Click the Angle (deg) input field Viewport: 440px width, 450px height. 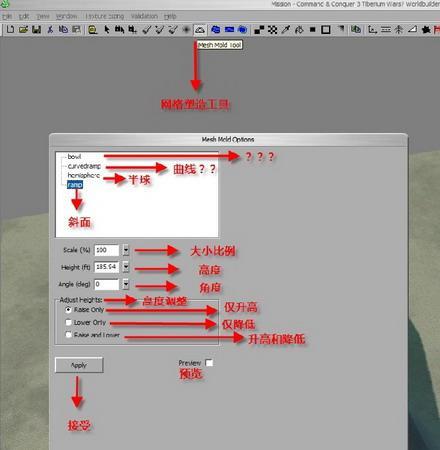click(106, 284)
